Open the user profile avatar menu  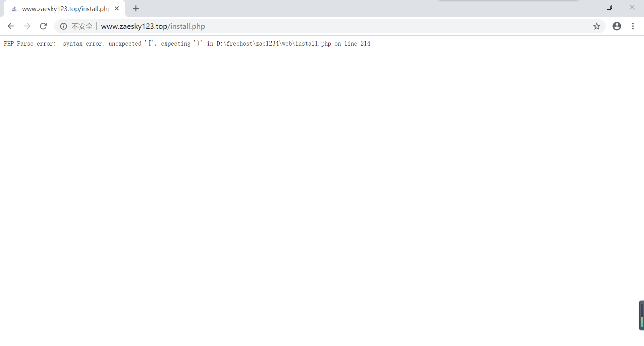616,26
